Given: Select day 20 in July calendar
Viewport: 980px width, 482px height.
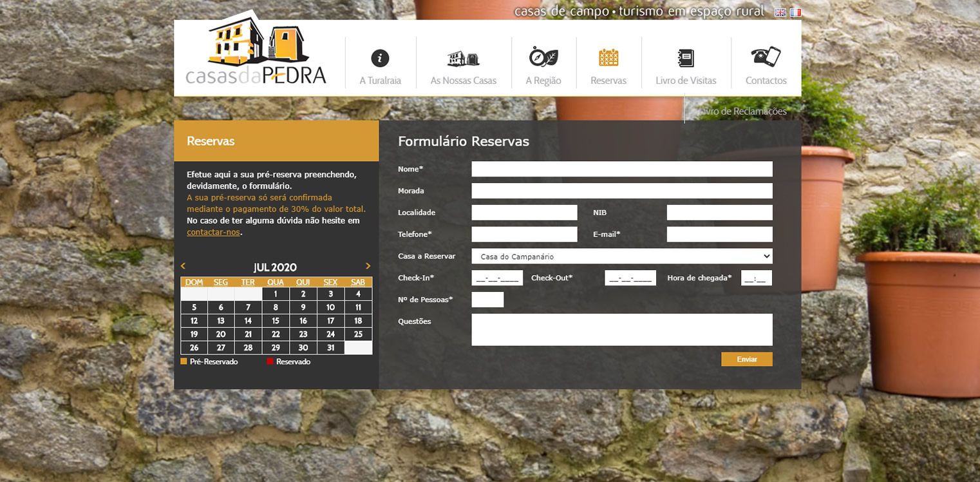Looking at the screenshot, I should [x=221, y=334].
